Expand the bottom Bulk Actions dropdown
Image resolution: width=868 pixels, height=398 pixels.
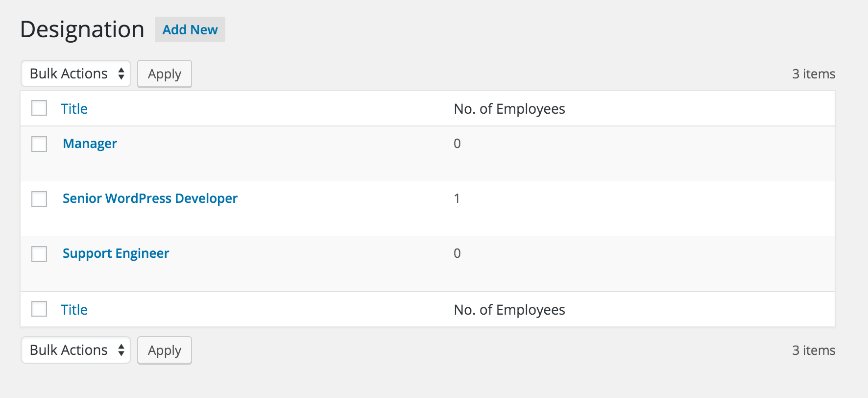tap(76, 350)
